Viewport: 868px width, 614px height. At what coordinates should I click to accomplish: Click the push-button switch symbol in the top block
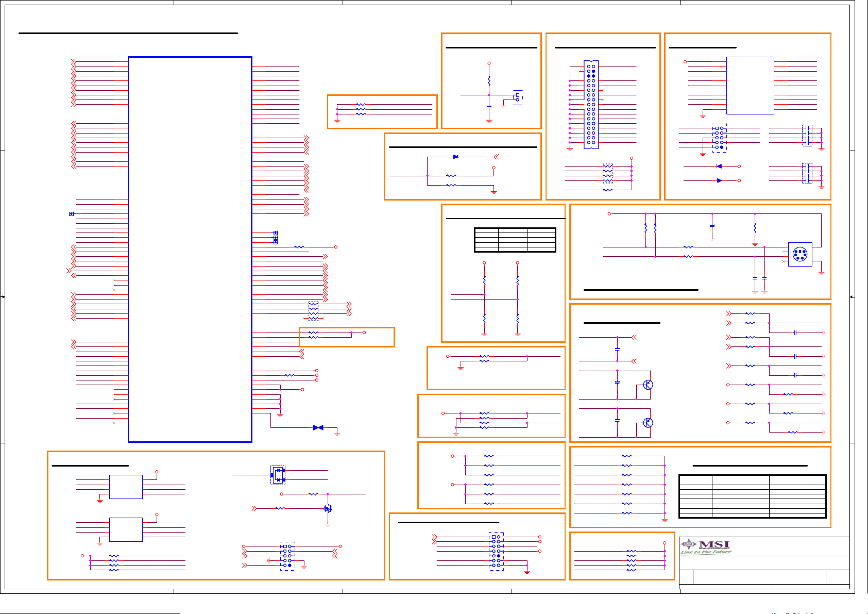[518, 97]
